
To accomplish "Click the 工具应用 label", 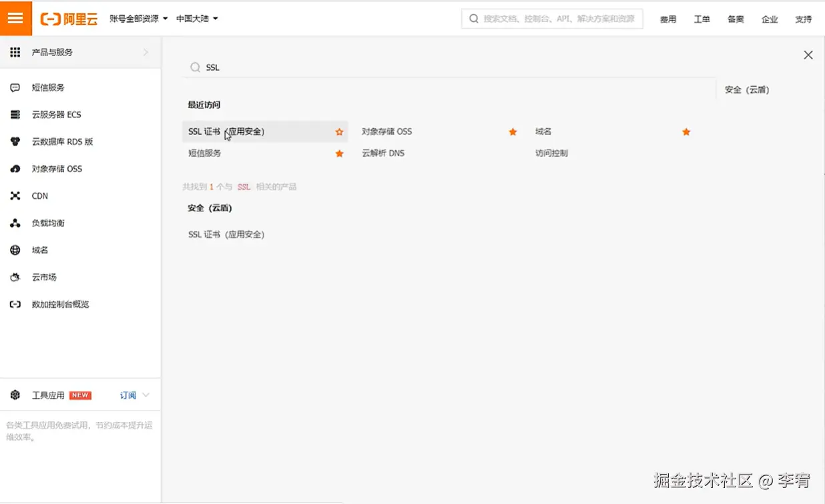I will (x=48, y=395).
